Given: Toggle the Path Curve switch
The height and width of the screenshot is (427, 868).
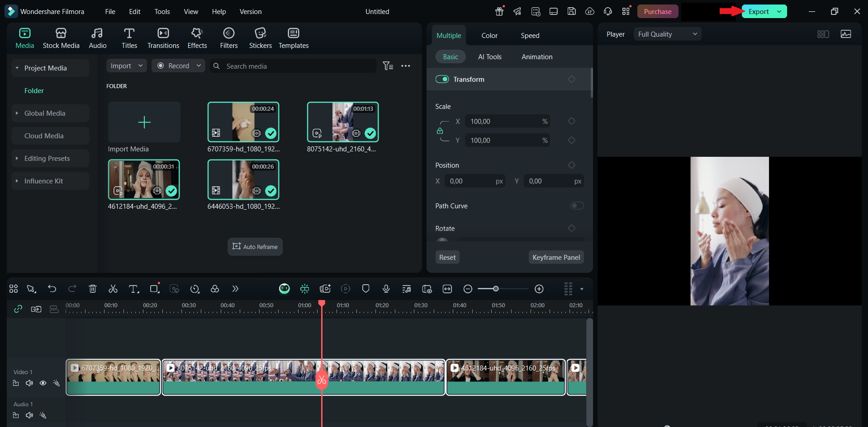Looking at the screenshot, I should click(577, 206).
